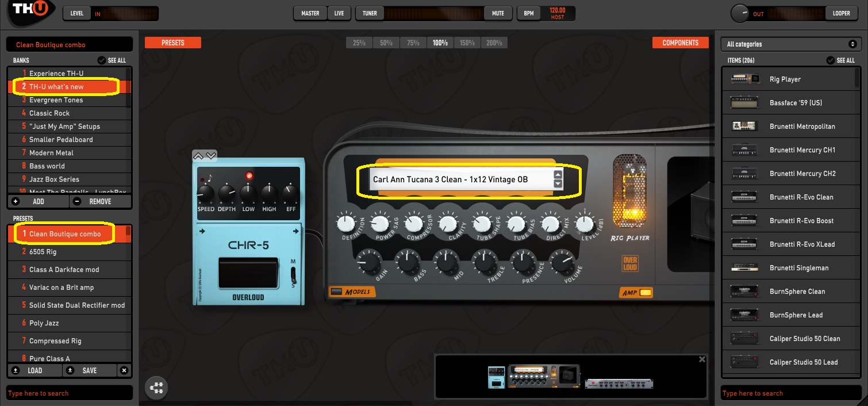868x406 pixels.
Task: Toggle SEE ALL checkbox under Banks
Action: coord(102,60)
